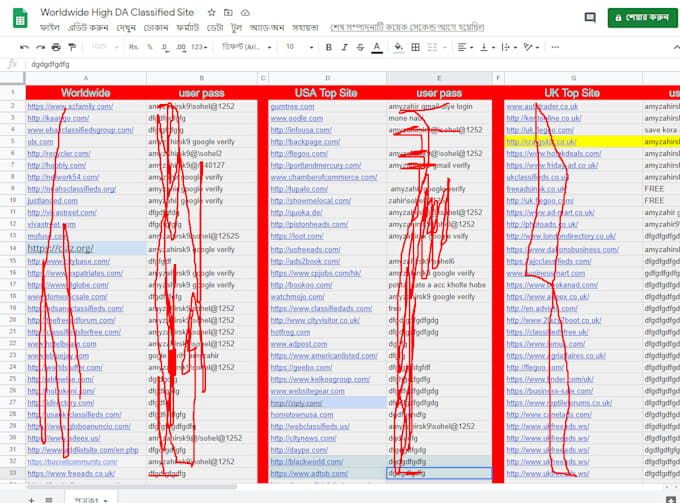
Task: Open the এডিট করুন (Edit) menu
Action: (x=88, y=27)
